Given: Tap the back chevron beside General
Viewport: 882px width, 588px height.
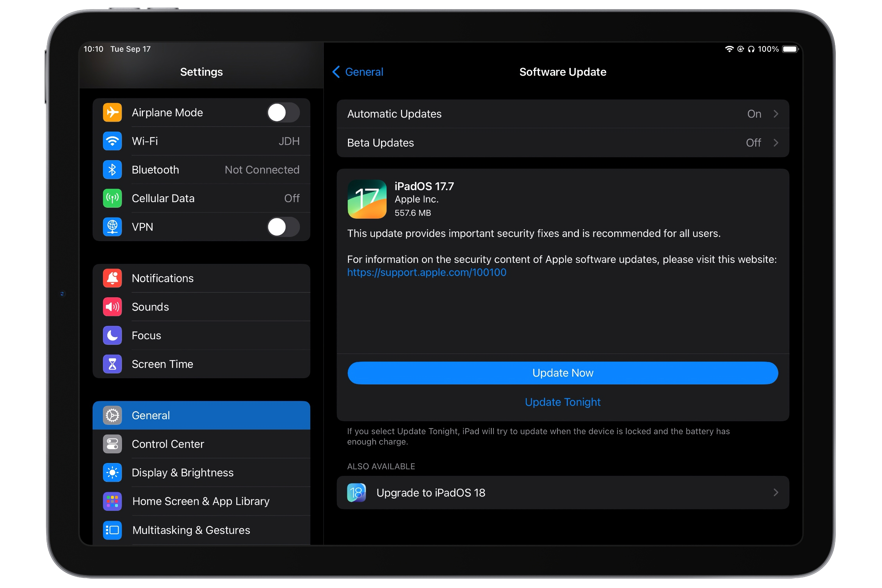Looking at the screenshot, I should pos(336,72).
